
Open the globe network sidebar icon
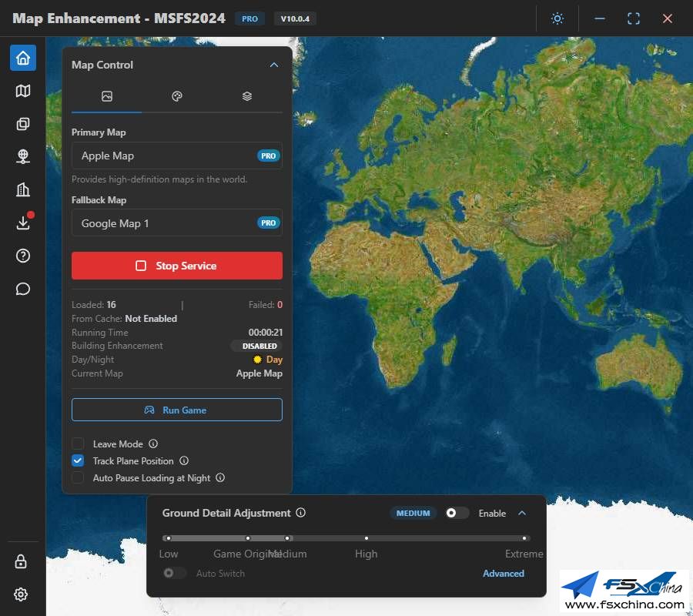[x=23, y=156]
